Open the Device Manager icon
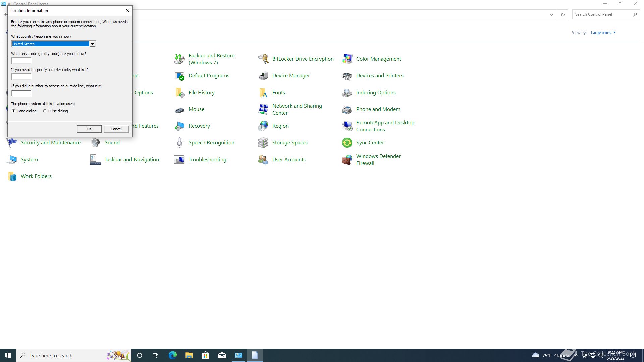 (x=263, y=76)
